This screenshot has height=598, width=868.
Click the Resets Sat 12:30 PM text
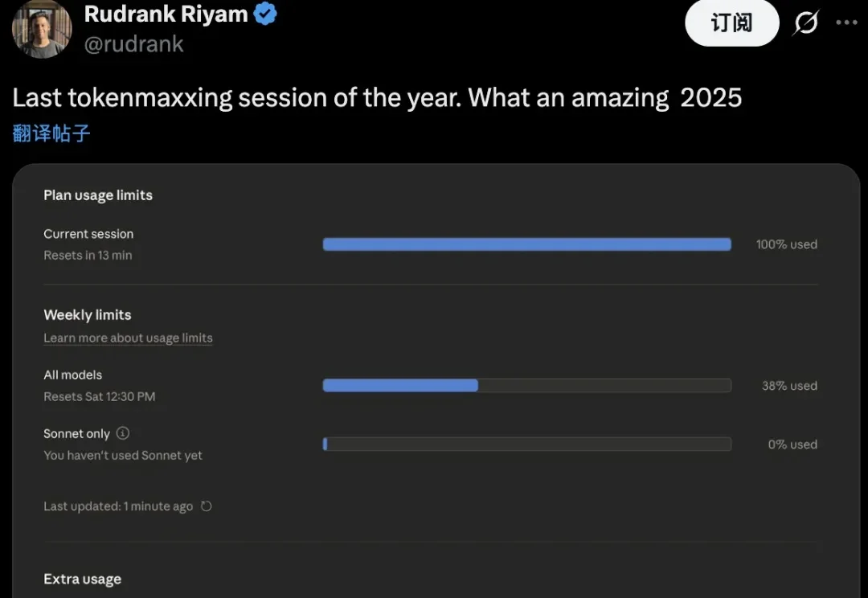100,397
